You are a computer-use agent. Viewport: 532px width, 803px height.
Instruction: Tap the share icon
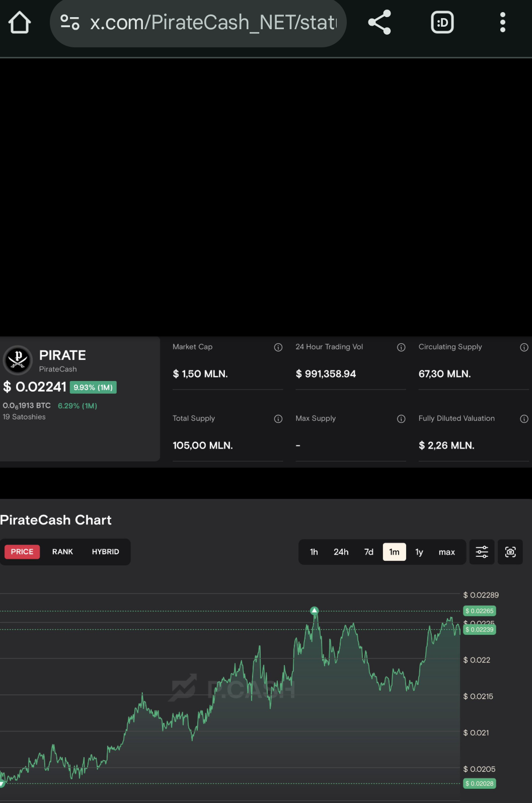(x=379, y=23)
